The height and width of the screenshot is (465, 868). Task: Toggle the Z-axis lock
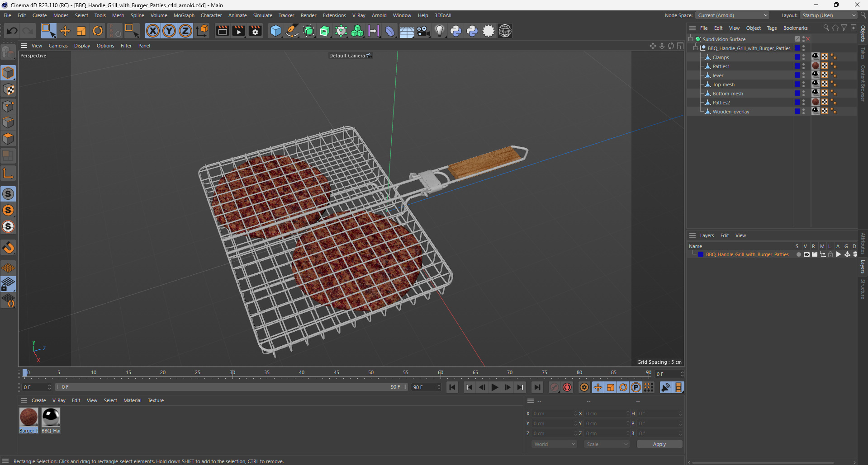coord(185,31)
